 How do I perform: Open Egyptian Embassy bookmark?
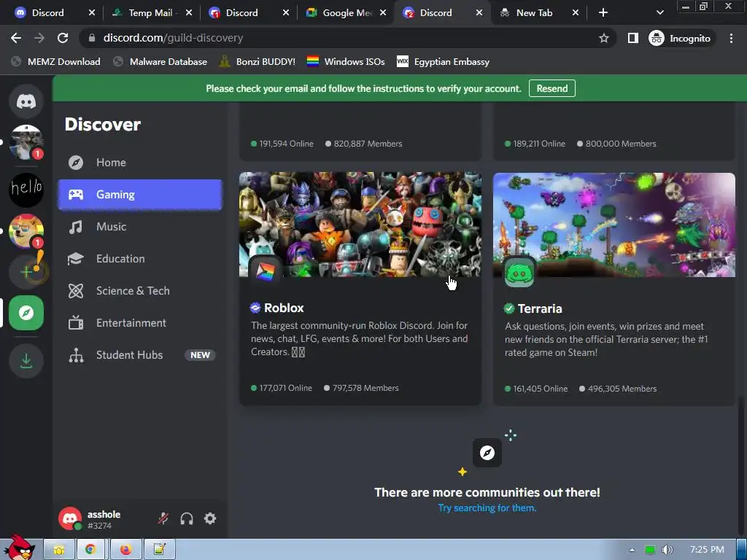point(444,61)
